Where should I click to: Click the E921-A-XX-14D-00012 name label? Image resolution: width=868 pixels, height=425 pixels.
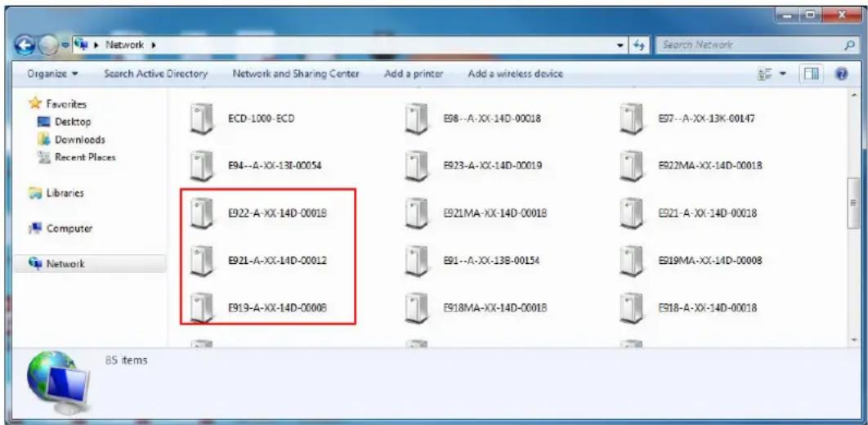(x=277, y=260)
